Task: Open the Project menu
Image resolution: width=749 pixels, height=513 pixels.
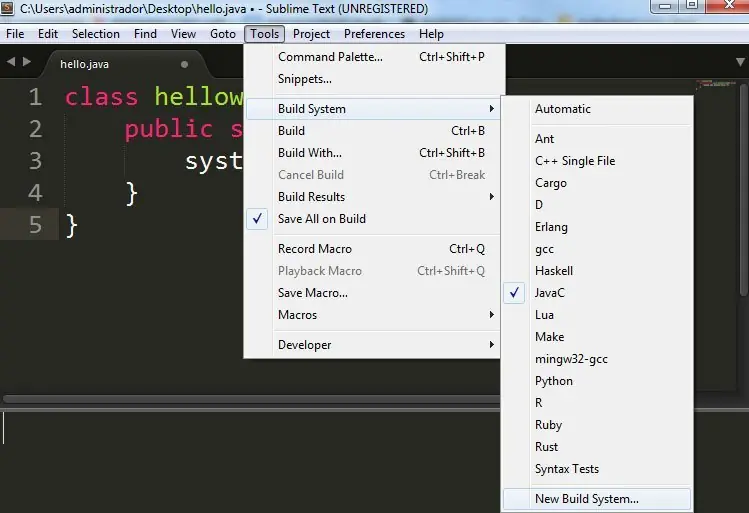Action: [311, 34]
